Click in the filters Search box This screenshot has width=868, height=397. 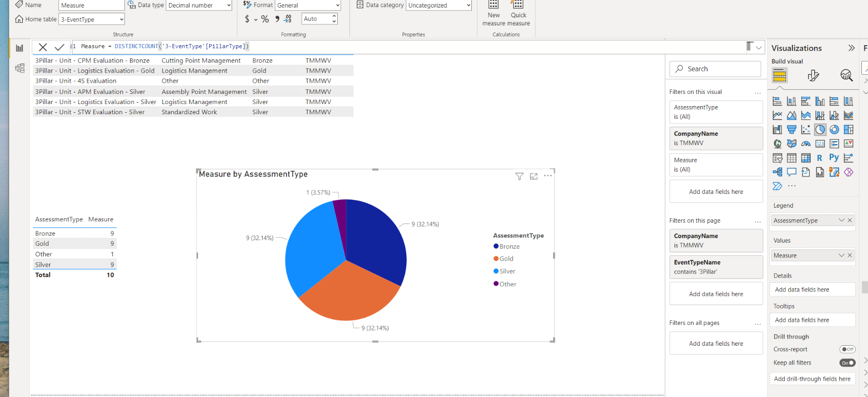pyautogui.click(x=716, y=69)
